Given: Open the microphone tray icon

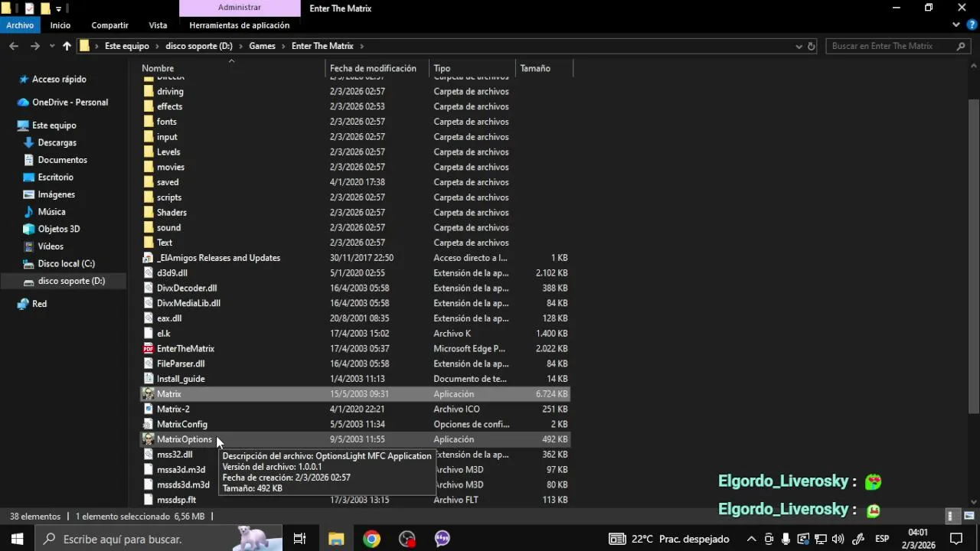Looking at the screenshot, I should 786,539.
